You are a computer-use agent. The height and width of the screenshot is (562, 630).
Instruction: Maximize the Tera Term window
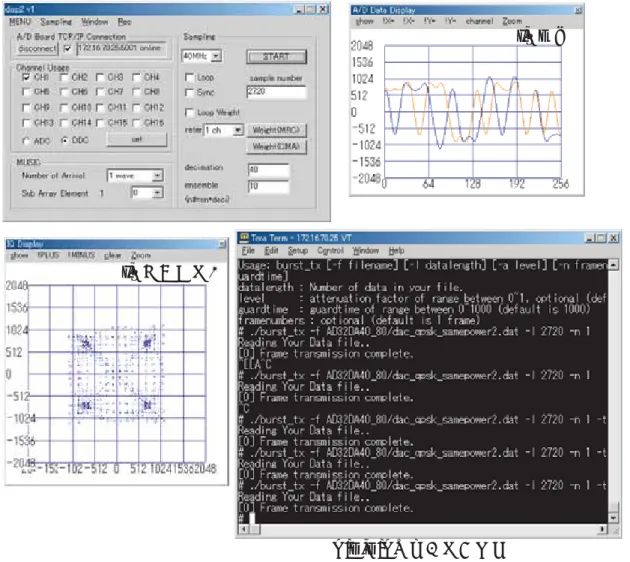[x=602, y=238]
